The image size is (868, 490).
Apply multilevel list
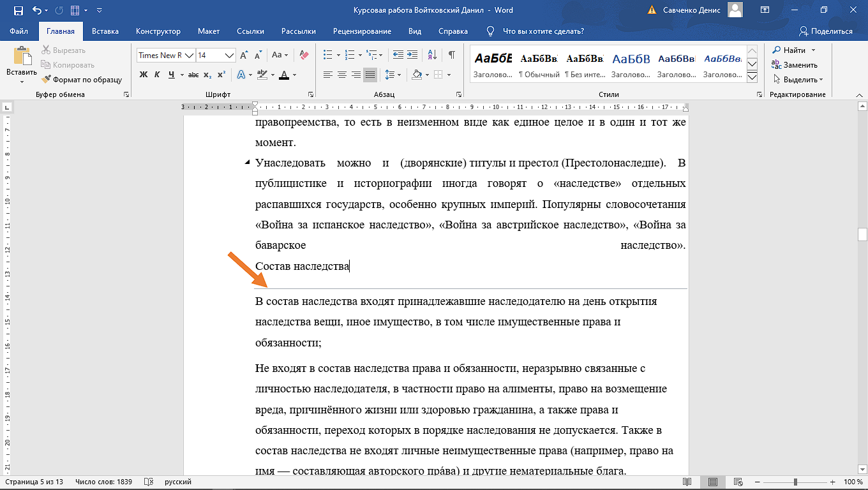(372, 55)
